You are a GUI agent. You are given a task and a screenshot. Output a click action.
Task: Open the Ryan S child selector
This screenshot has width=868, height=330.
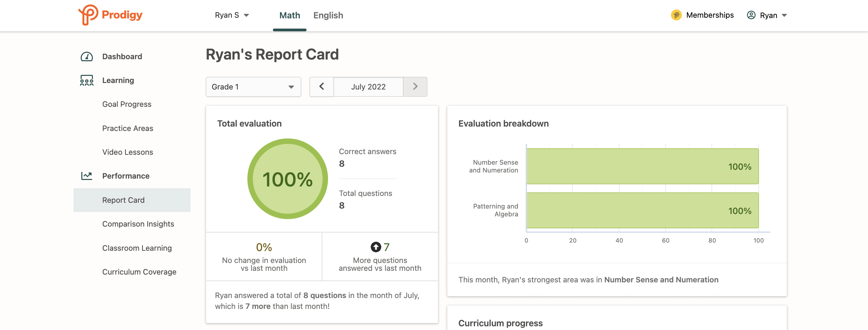click(232, 15)
